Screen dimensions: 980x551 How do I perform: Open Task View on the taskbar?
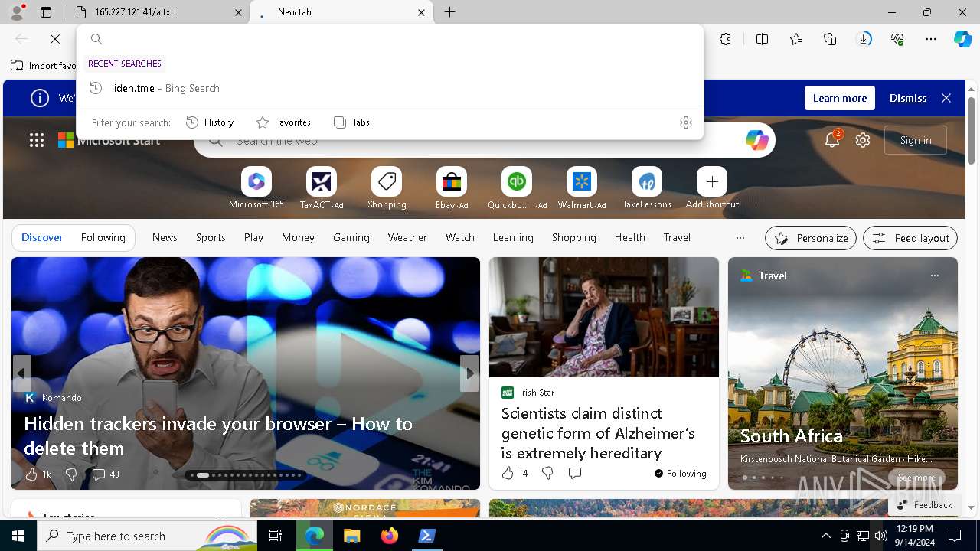[x=276, y=536]
